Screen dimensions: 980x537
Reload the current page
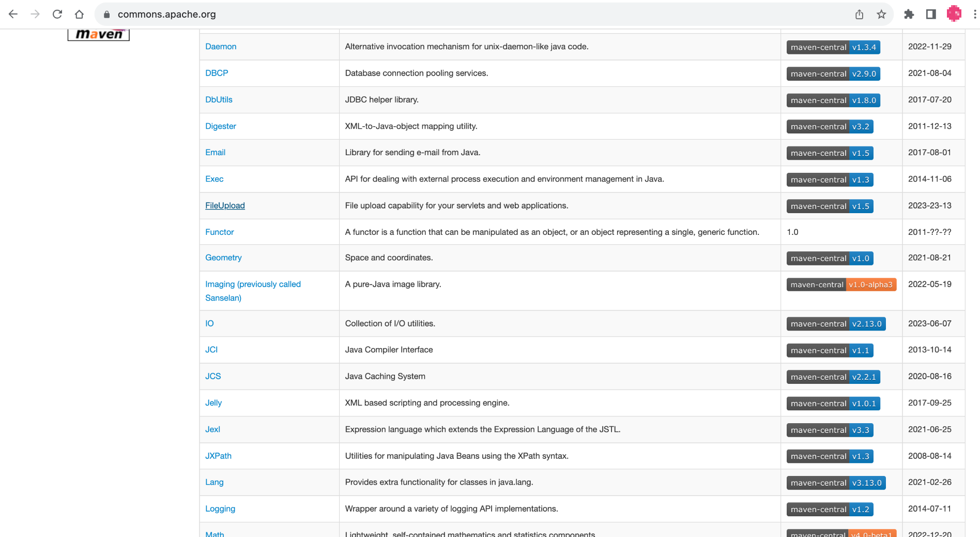tap(57, 14)
